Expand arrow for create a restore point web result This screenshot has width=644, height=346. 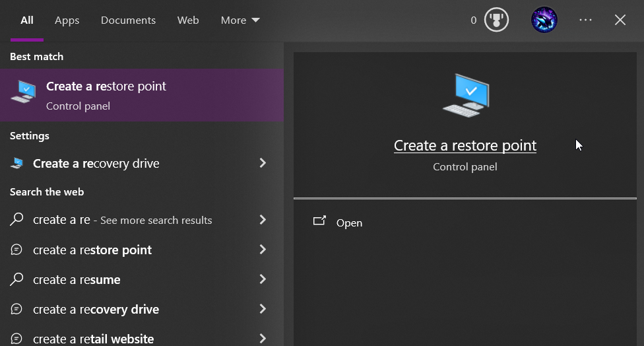click(x=263, y=250)
